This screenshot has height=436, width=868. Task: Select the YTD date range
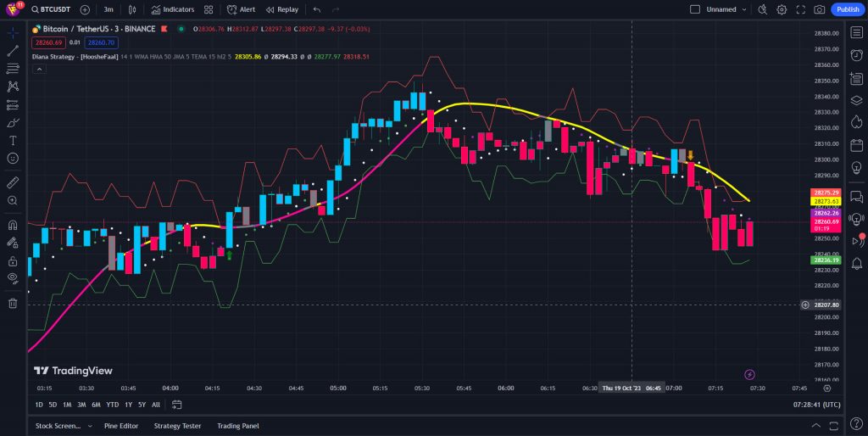(x=113, y=405)
